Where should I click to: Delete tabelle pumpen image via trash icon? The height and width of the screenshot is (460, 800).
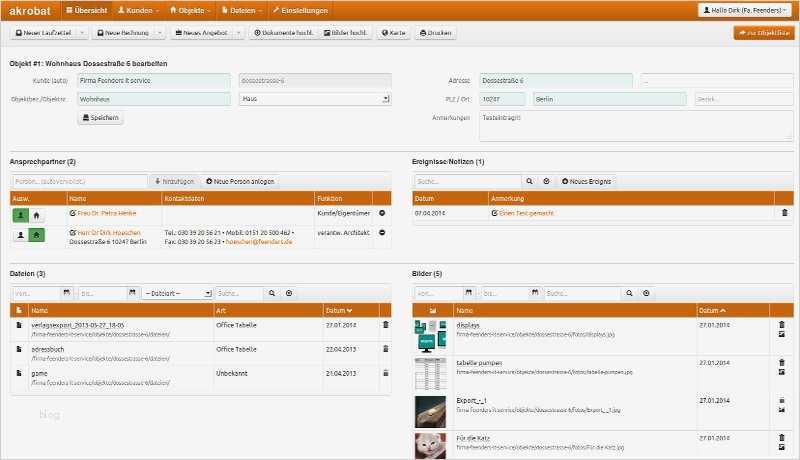pyautogui.click(x=782, y=362)
